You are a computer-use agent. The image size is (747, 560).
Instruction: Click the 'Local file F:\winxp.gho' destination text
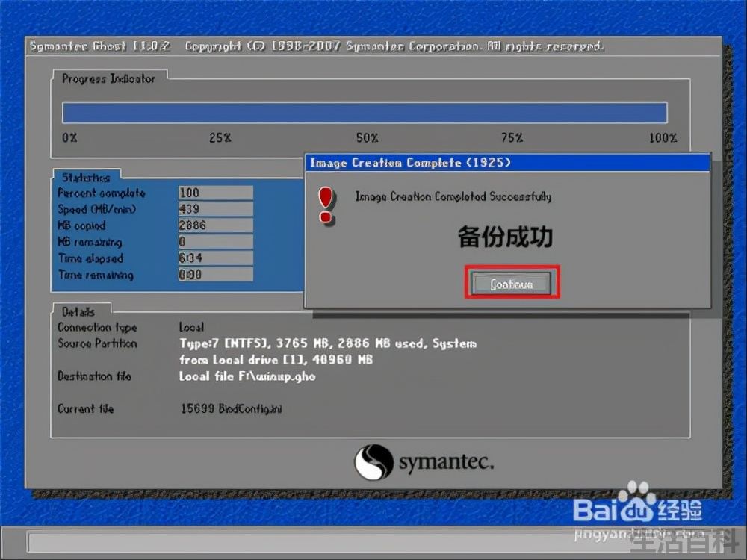point(247,376)
